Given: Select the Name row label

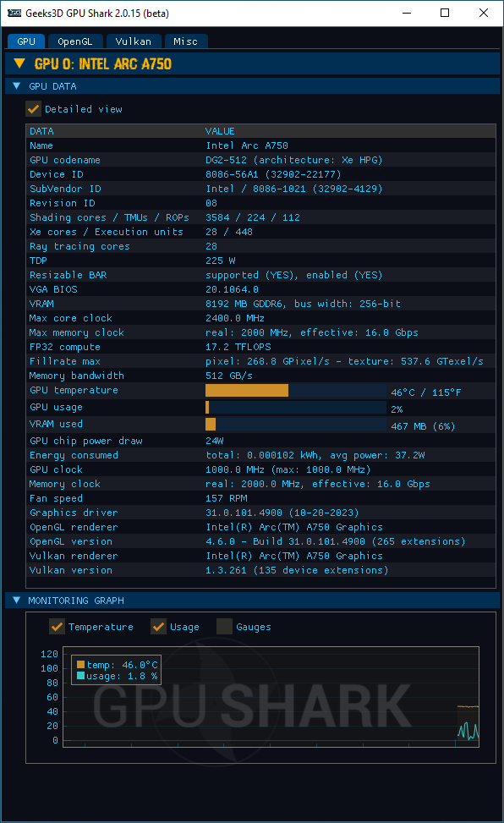Looking at the screenshot, I should click(x=41, y=146).
